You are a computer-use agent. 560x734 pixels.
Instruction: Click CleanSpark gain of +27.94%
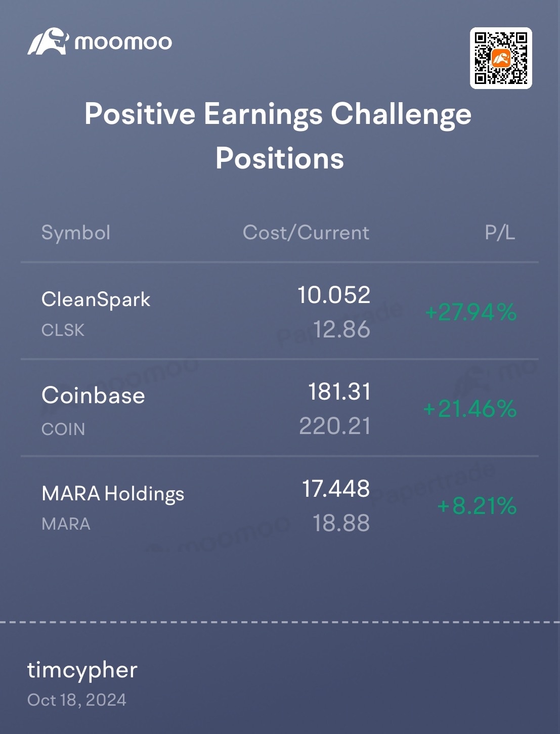point(471,312)
